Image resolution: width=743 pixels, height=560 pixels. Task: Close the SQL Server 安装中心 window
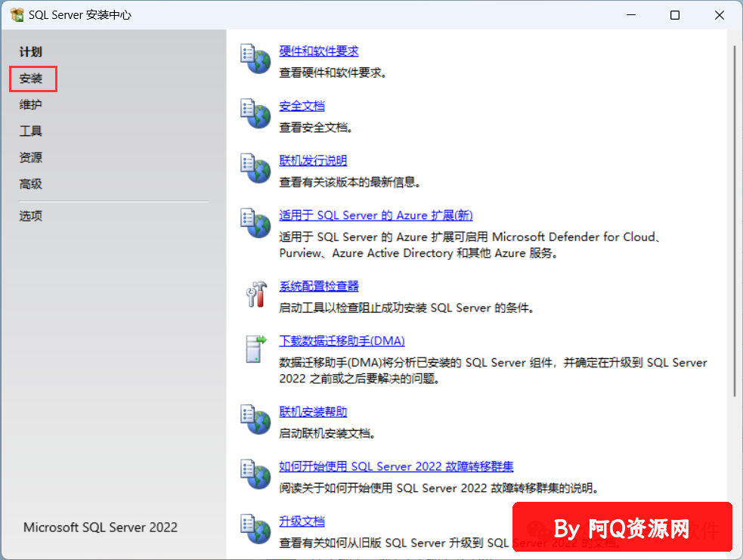click(720, 14)
